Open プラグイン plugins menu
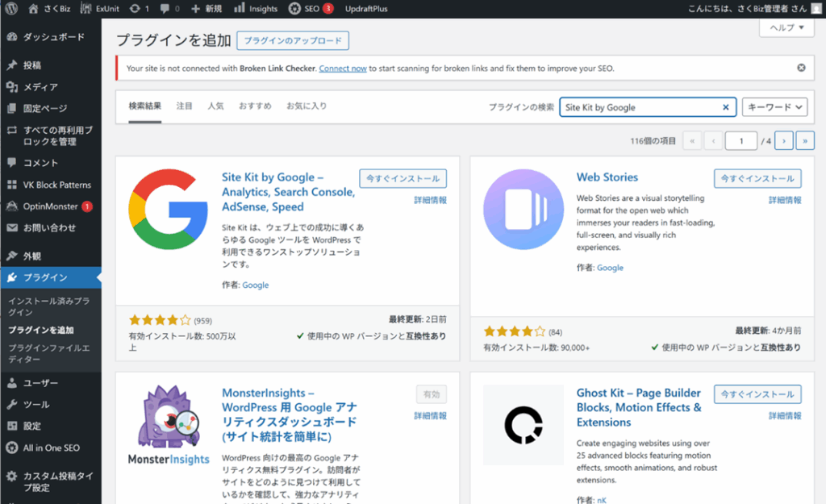The image size is (826, 504). [51, 277]
